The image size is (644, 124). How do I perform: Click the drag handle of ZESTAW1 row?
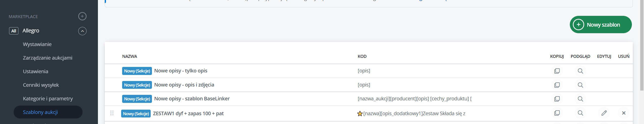[112, 113]
